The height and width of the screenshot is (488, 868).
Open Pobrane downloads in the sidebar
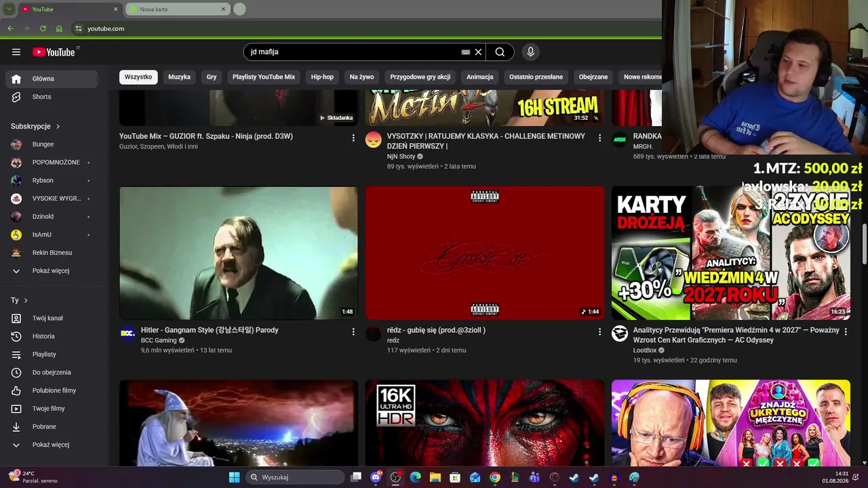click(52, 427)
